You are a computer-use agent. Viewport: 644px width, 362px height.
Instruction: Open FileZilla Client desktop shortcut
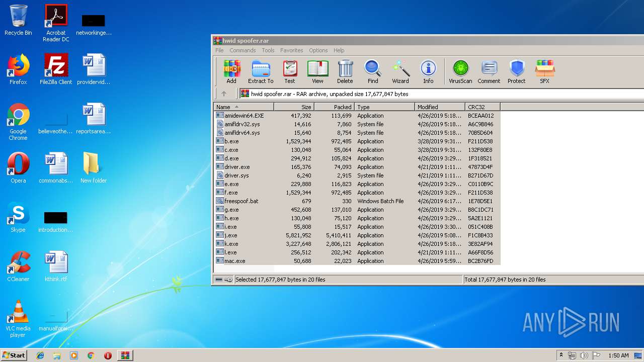pos(56,69)
